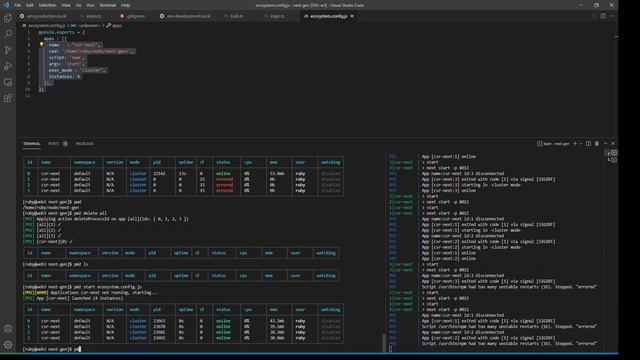
Task: Select the PORTS panel tab
Action: click(x=54, y=144)
